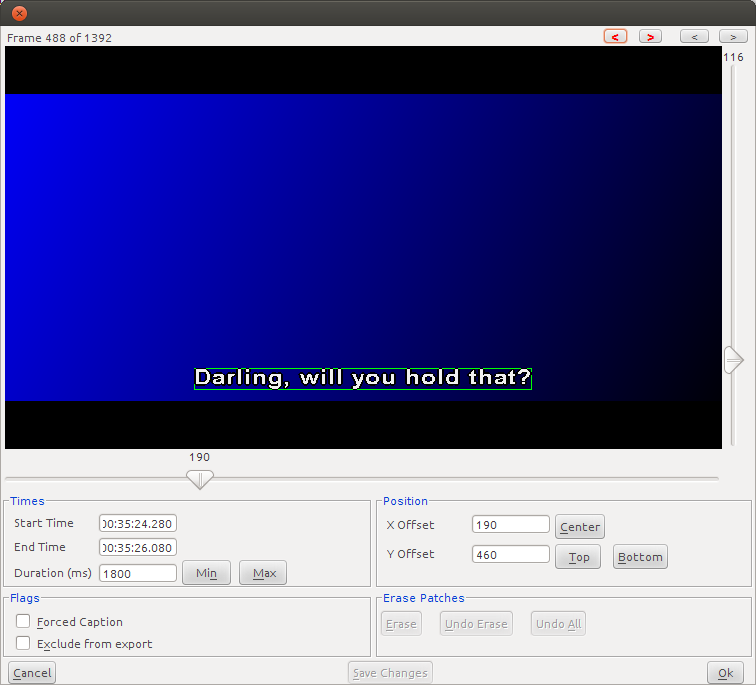
Task: Set duration with the Min button
Action: [x=206, y=573]
